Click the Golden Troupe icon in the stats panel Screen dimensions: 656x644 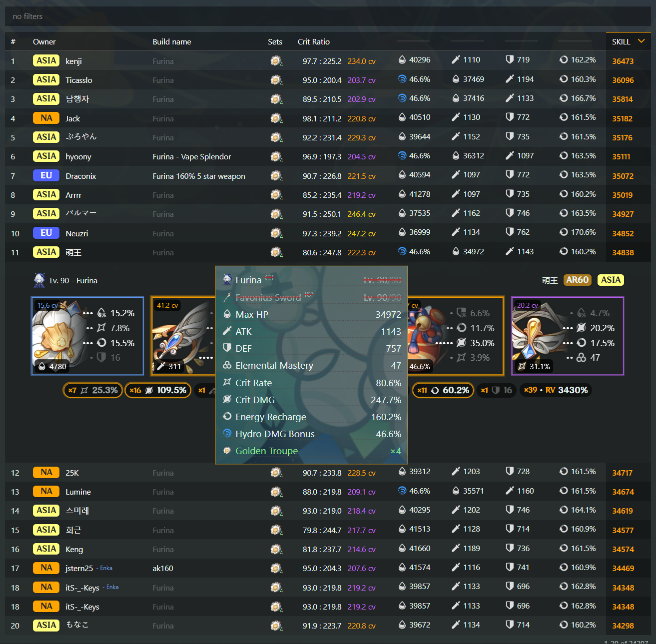(x=227, y=451)
